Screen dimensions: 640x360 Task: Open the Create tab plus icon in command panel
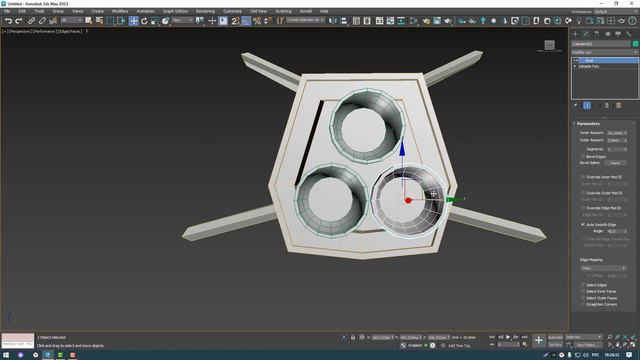576,34
